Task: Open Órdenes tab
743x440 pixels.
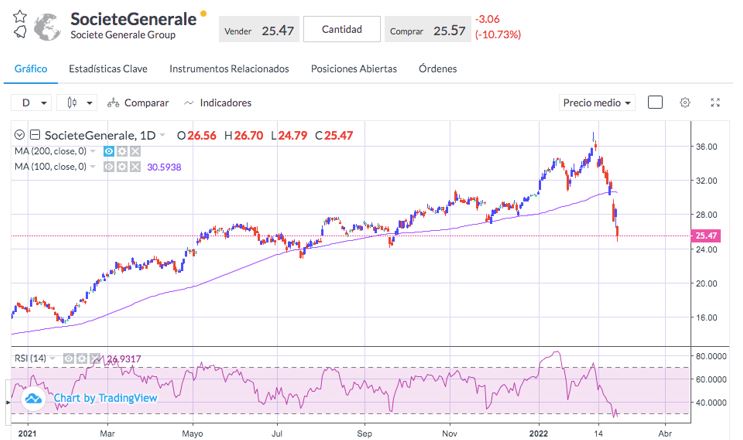Action: [x=438, y=69]
